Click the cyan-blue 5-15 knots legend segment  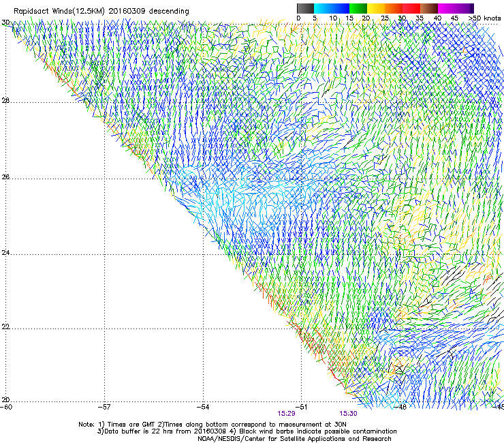pos(332,8)
